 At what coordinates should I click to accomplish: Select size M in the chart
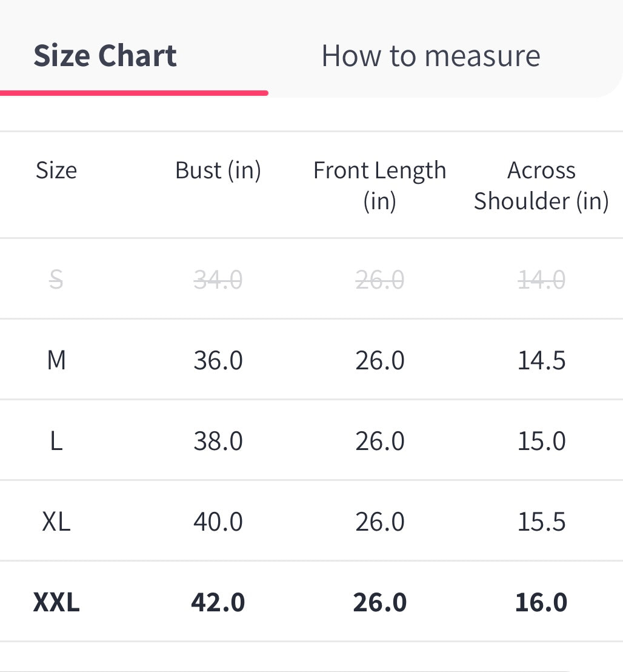point(56,360)
